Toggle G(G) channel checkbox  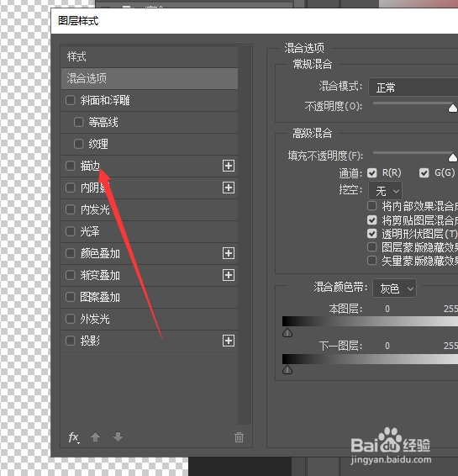[424, 173]
